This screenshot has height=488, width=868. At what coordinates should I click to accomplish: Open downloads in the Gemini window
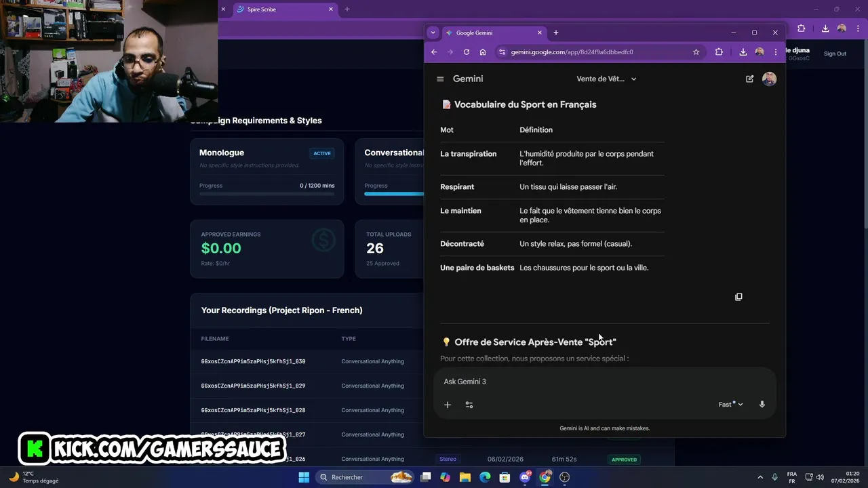click(743, 52)
